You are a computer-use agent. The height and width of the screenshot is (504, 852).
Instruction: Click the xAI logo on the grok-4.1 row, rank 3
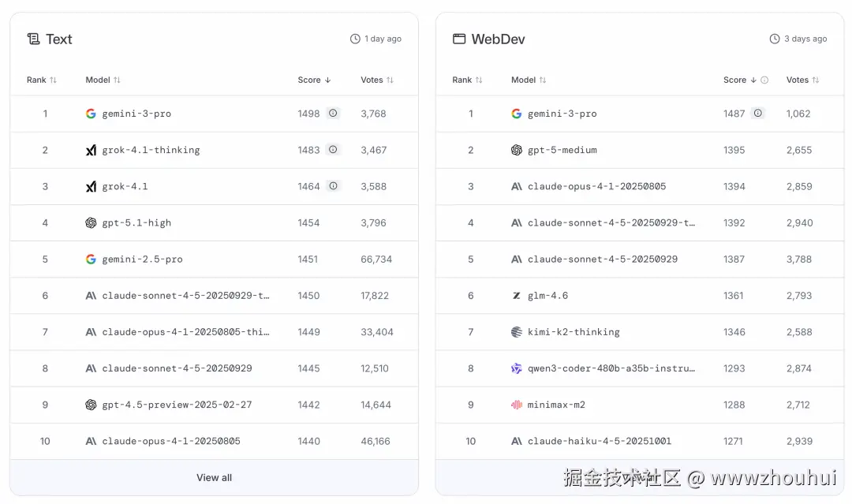click(91, 186)
